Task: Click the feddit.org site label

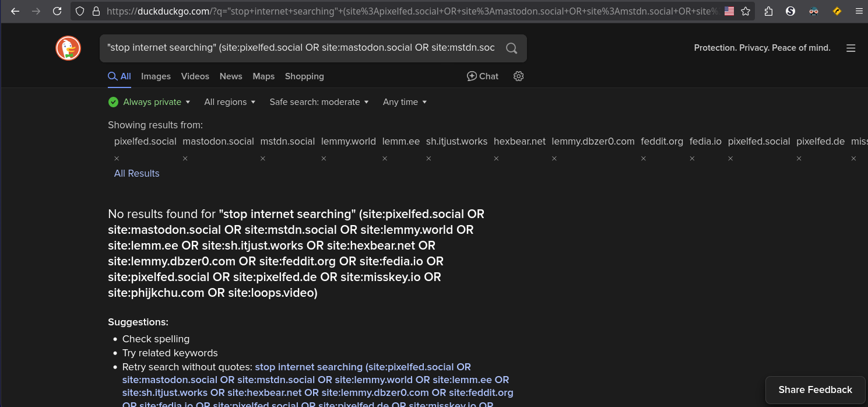Action: click(662, 141)
